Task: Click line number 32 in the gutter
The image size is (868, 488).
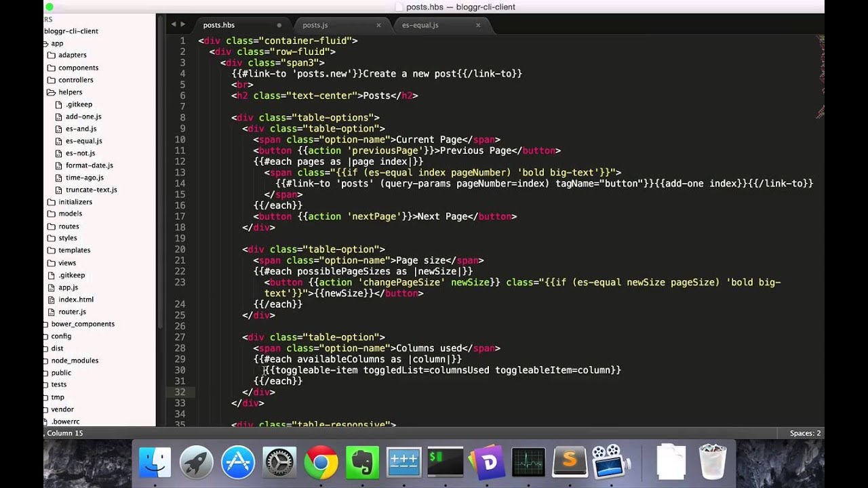Action: tap(180, 392)
